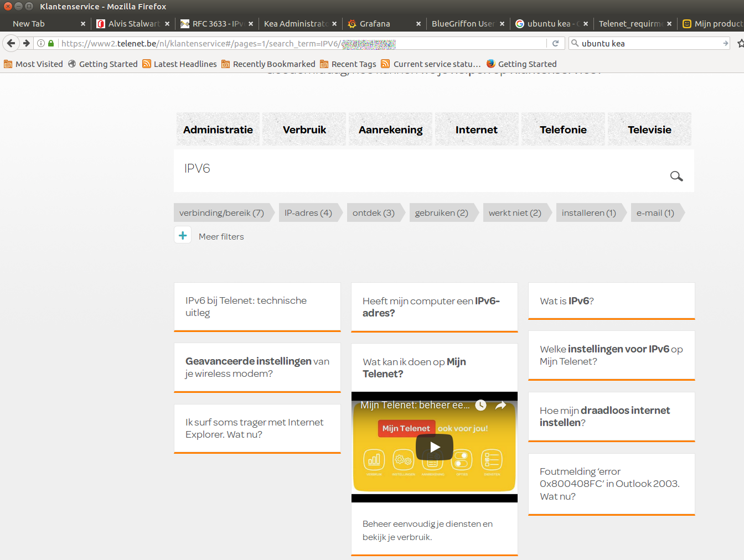744x560 pixels.
Task: Open the Telefonie category
Action: pyautogui.click(x=563, y=129)
